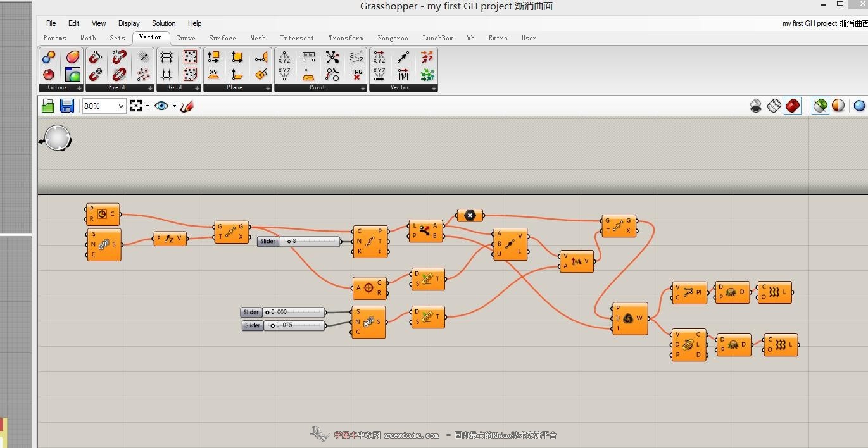Select the Circle component with P and R inputs
This screenshot has height=448, width=868.
[x=103, y=215]
